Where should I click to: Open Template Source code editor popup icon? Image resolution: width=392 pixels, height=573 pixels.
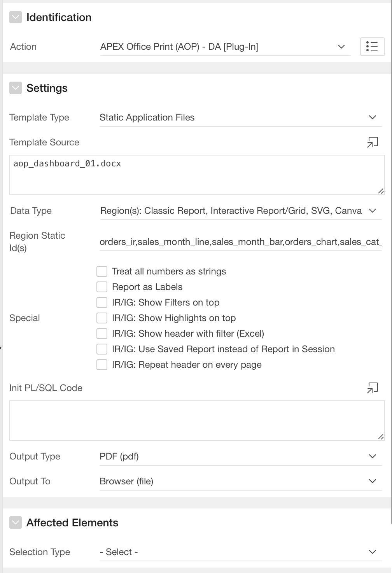coord(372,142)
